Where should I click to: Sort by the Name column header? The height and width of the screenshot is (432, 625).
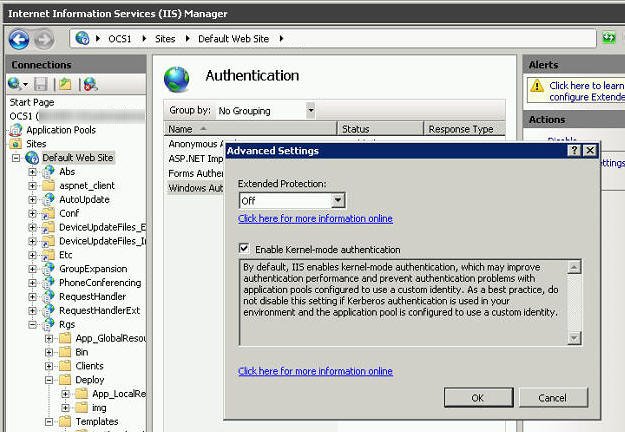coord(250,129)
